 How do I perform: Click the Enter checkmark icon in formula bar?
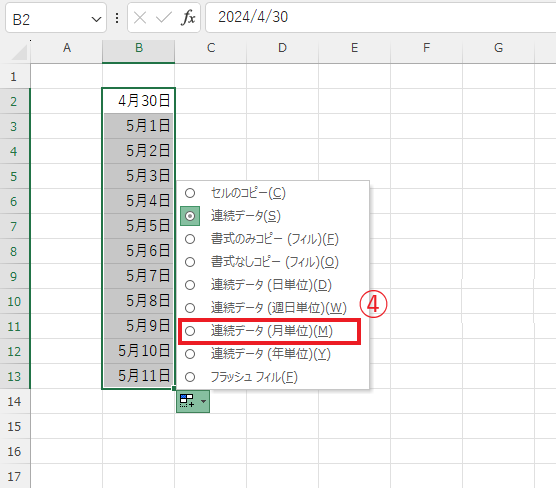click(164, 17)
